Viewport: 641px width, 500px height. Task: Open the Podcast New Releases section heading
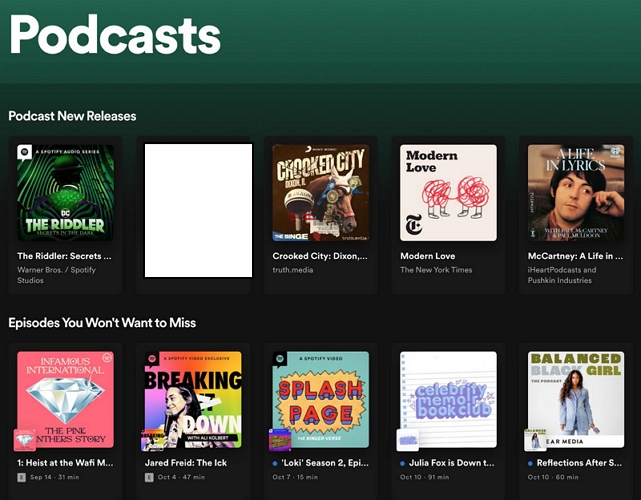[72, 116]
